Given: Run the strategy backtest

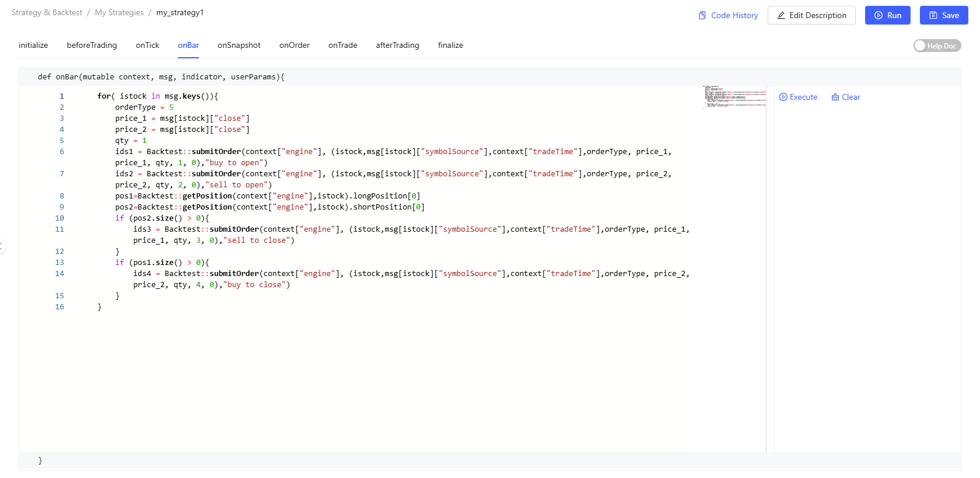Looking at the screenshot, I should click(x=887, y=15).
